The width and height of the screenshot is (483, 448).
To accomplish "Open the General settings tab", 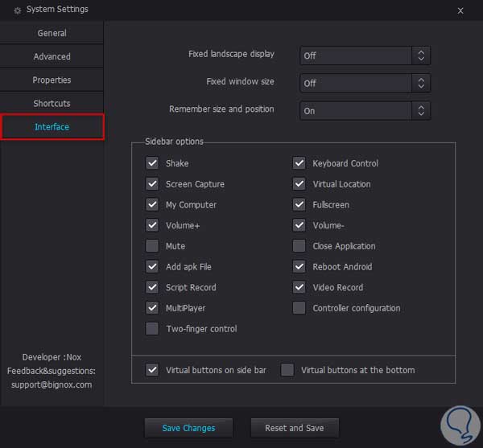I will click(52, 33).
